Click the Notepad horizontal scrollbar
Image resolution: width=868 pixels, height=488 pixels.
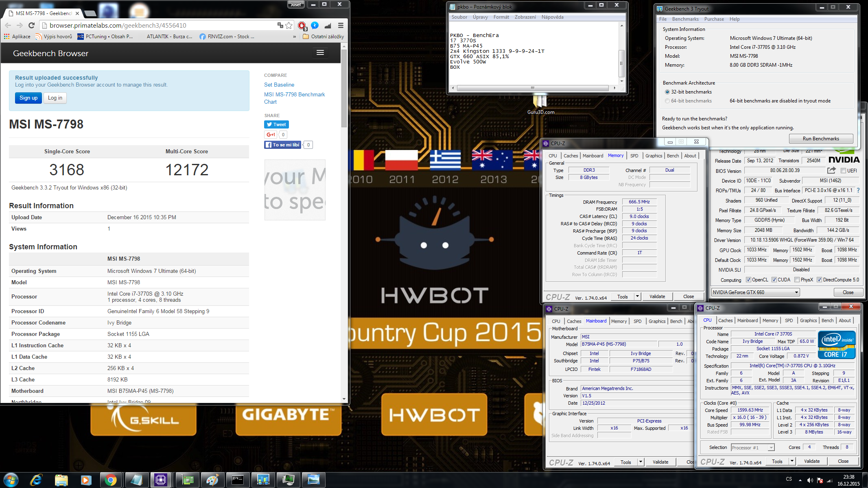click(x=533, y=88)
